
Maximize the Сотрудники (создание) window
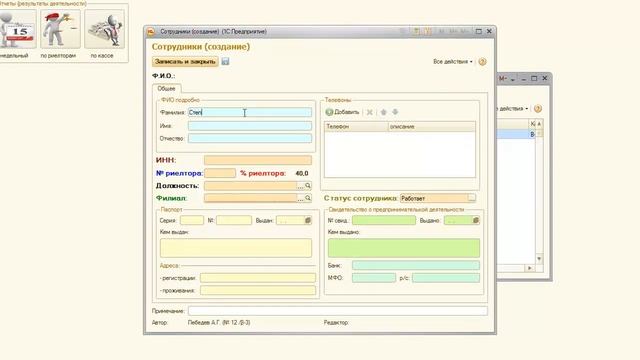(x=479, y=31)
